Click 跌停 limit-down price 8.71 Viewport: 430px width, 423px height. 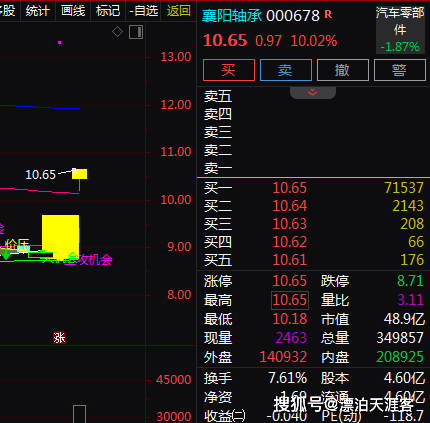coord(410,281)
